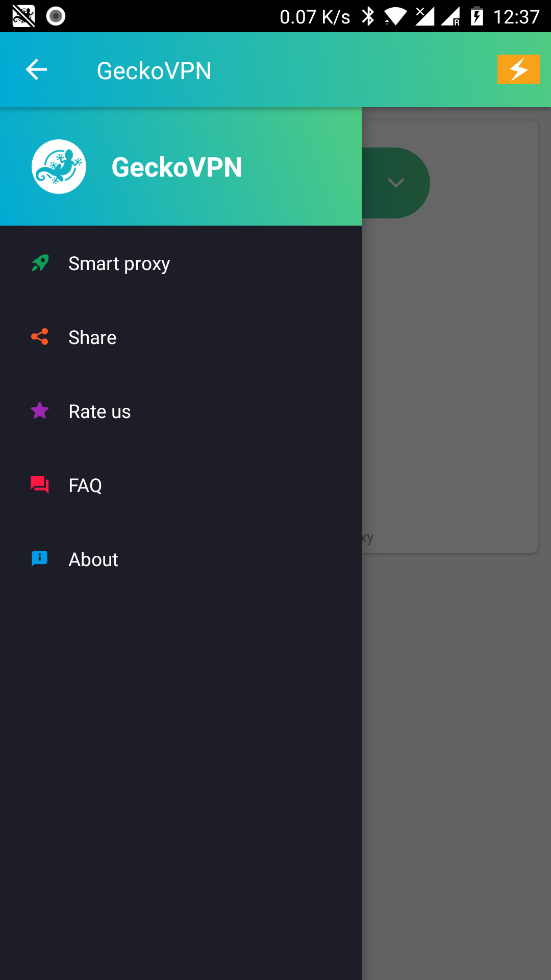Screen dimensions: 551x980
Task: Tap the orange share icon
Action: [x=40, y=337]
